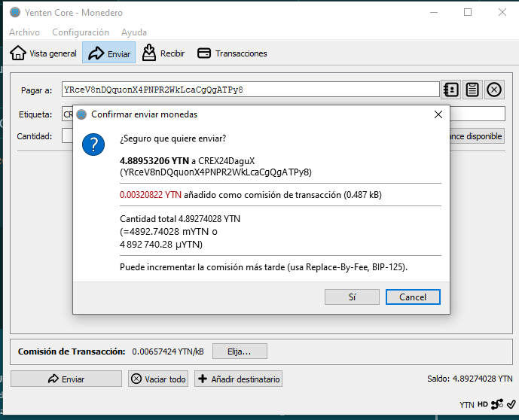The width and height of the screenshot is (519, 420).
Task: Clear the recipient fields icon
Action: coord(494,90)
